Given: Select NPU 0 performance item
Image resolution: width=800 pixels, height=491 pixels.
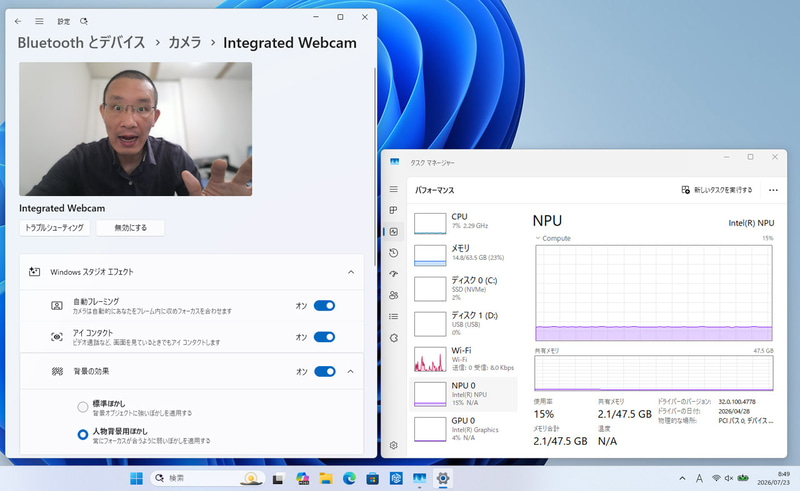Looking at the screenshot, I should click(463, 394).
